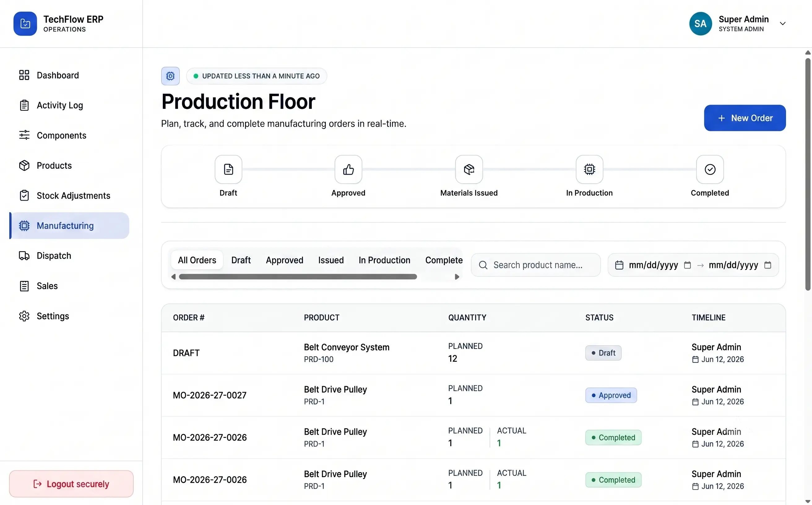The height and width of the screenshot is (505, 812).
Task: Click the Draft status badge
Action: [603, 353]
